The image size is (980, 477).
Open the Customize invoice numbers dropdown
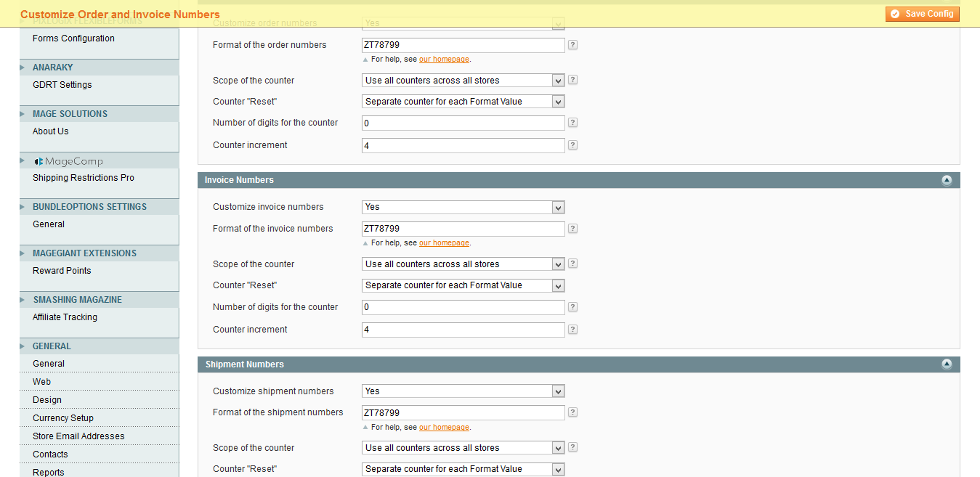[x=463, y=208]
